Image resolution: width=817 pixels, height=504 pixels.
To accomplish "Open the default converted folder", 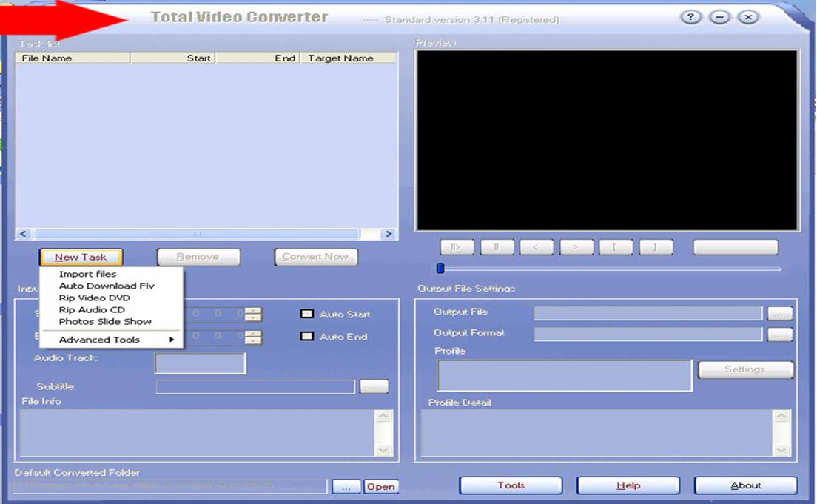I will [x=381, y=486].
